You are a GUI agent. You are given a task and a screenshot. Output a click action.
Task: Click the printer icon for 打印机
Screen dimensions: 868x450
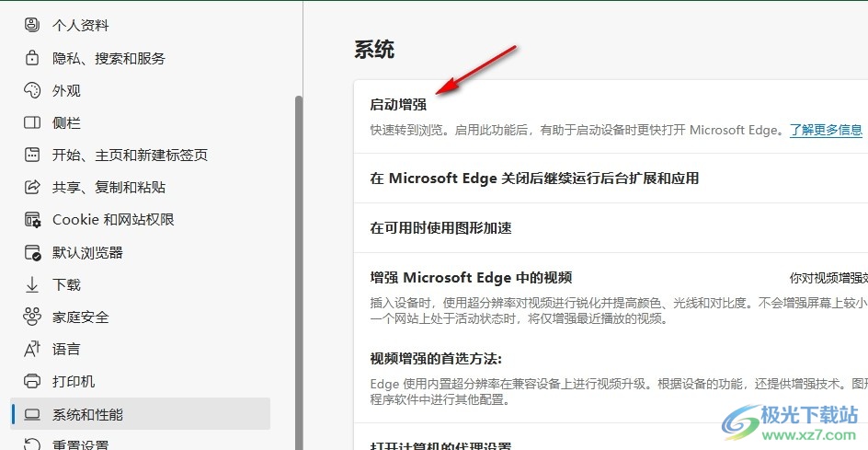point(33,381)
